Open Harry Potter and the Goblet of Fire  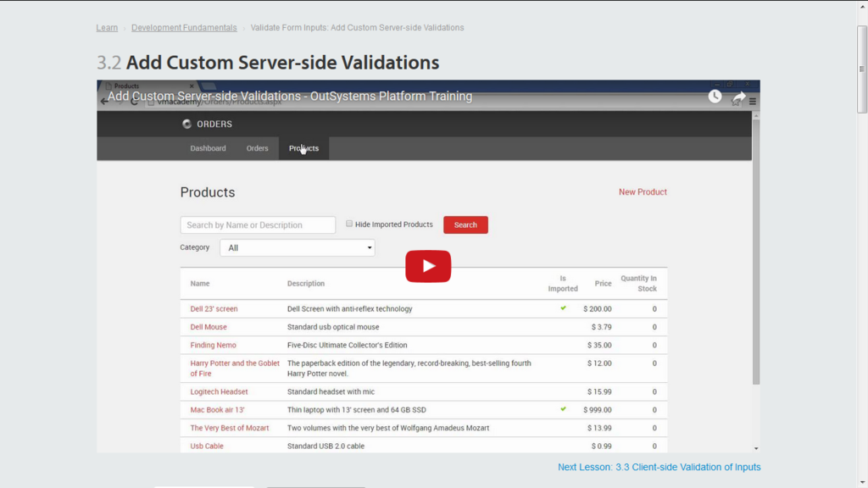point(235,369)
